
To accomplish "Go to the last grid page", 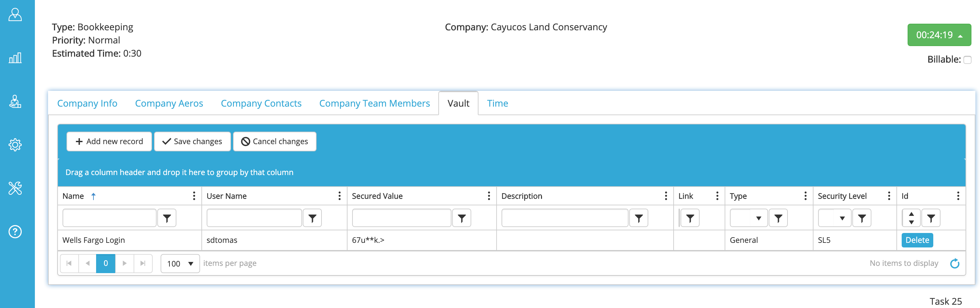I will [143, 263].
